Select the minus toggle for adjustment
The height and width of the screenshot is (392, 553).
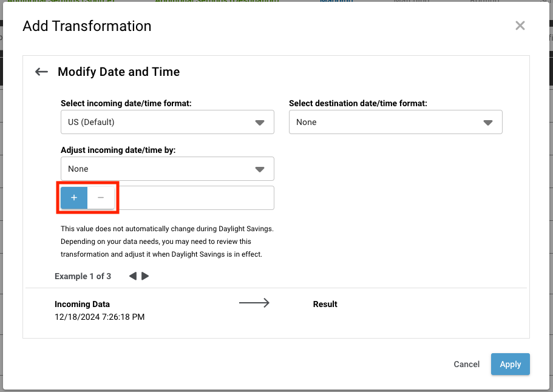pyautogui.click(x=101, y=198)
